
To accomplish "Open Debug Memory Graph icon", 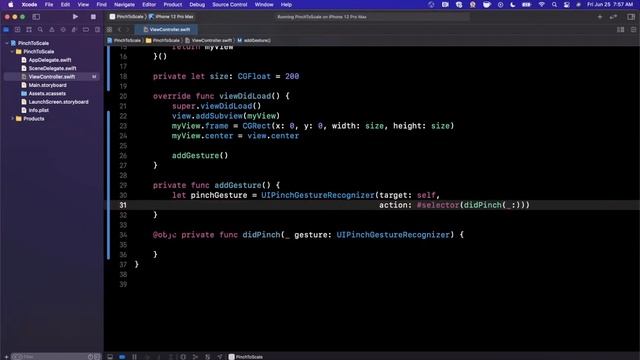I will [x=195, y=357].
